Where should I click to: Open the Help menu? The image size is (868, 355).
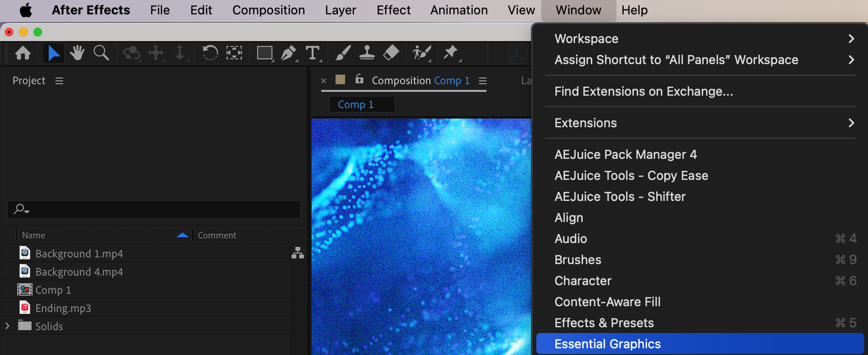[x=635, y=10]
